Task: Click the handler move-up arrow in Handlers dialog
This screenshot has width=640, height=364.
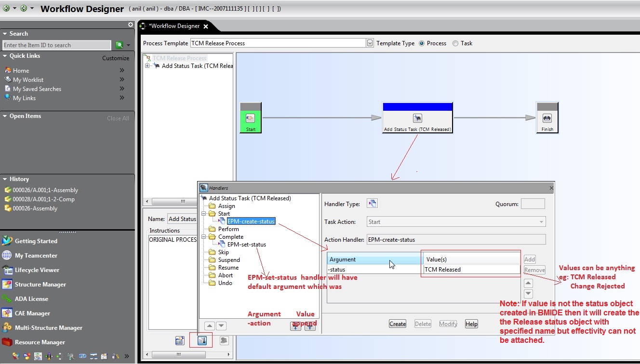Action: [x=528, y=282]
